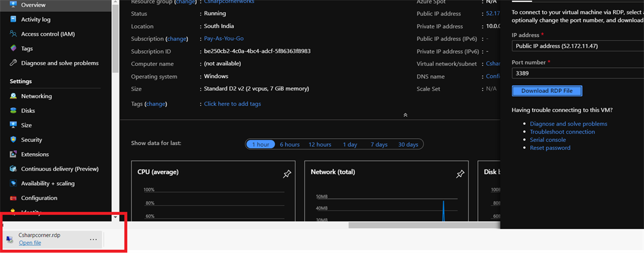Click the Status value Running
This screenshot has width=644, height=253.
tap(215, 14)
